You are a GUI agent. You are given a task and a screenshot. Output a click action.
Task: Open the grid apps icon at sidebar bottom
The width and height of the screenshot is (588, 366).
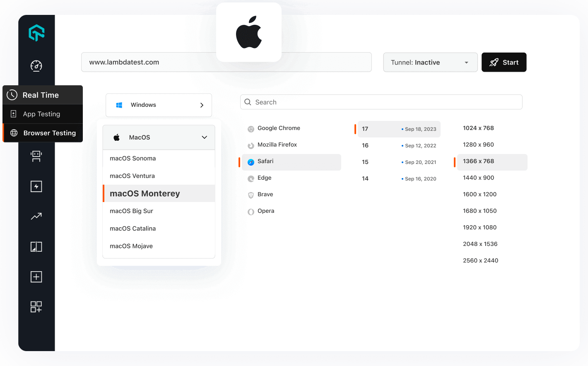coord(36,307)
